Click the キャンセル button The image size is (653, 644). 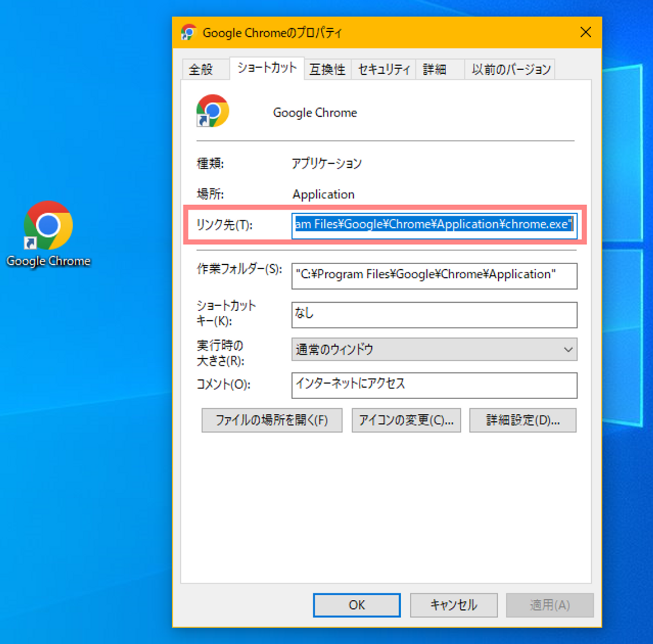[x=453, y=605]
